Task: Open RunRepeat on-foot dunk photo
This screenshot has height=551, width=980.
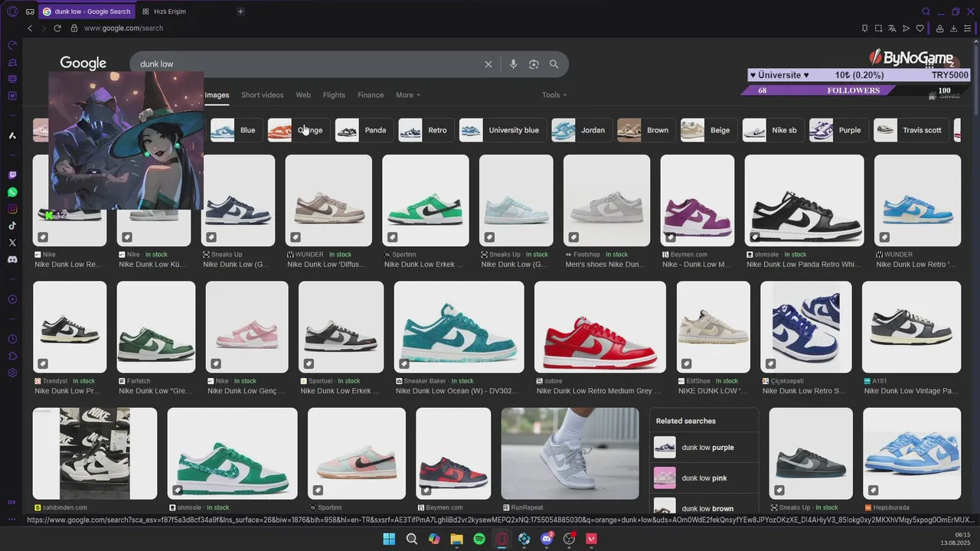Action: click(x=570, y=453)
